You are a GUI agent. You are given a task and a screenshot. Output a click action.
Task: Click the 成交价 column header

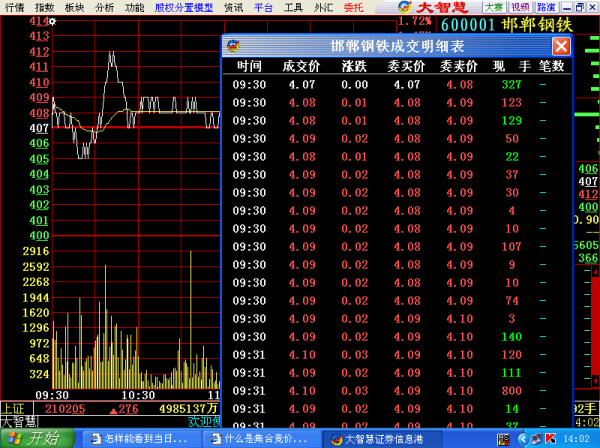(x=301, y=66)
